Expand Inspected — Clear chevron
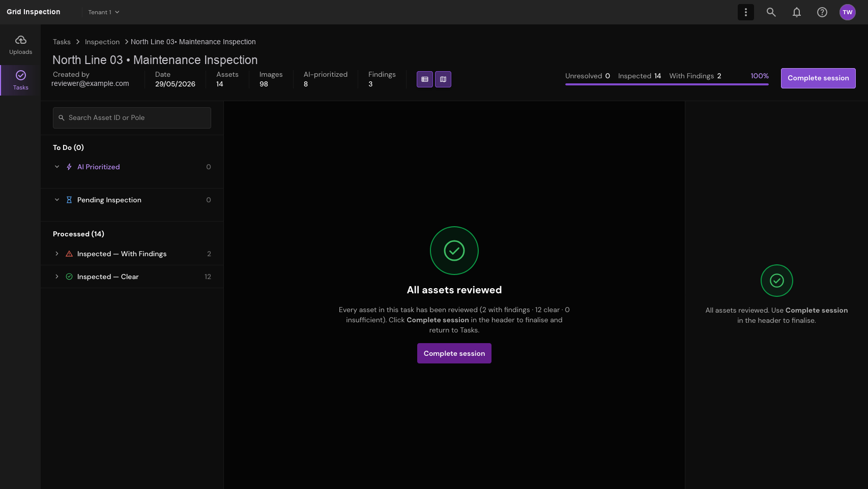 click(x=57, y=277)
